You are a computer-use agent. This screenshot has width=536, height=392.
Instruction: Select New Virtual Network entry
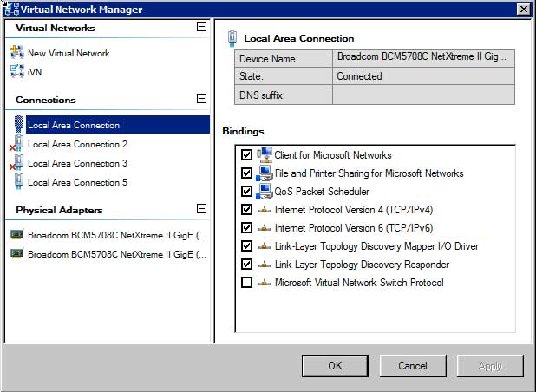[x=69, y=53]
